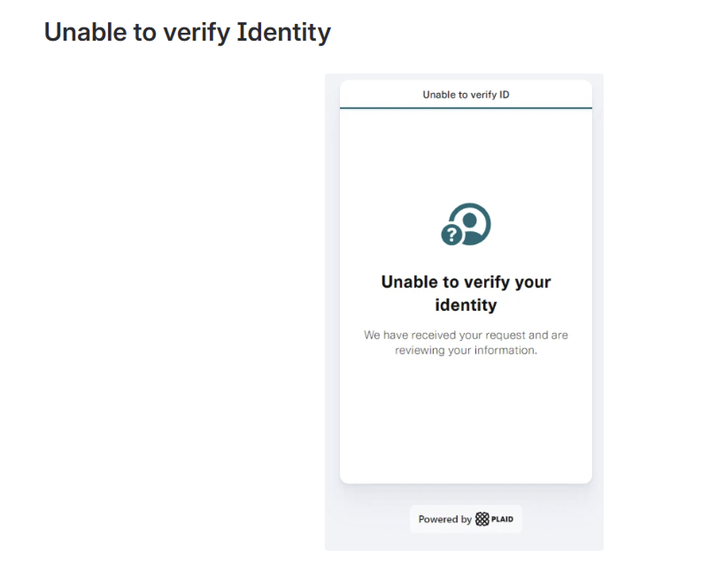The image size is (717, 588).
Task: Click "Unable to verify your" heading line
Action: (x=466, y=282)
